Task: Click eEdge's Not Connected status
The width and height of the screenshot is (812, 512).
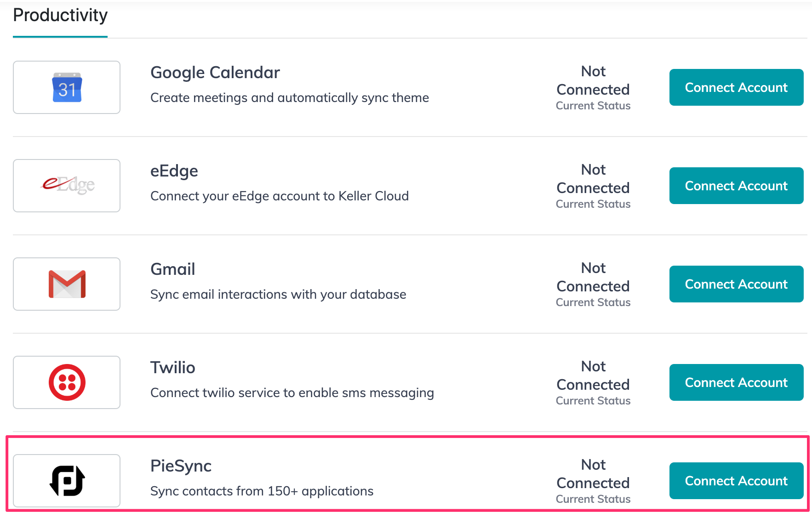Action: (593, 179)
